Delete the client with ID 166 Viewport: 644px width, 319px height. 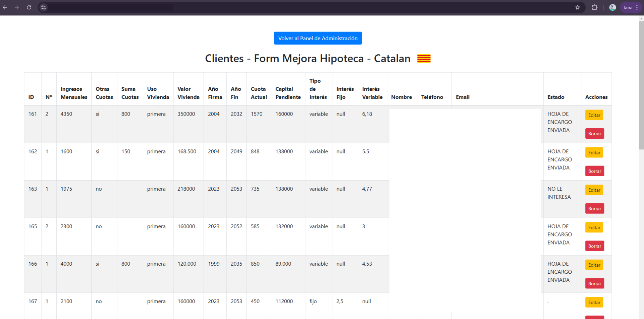coord(594,283)
